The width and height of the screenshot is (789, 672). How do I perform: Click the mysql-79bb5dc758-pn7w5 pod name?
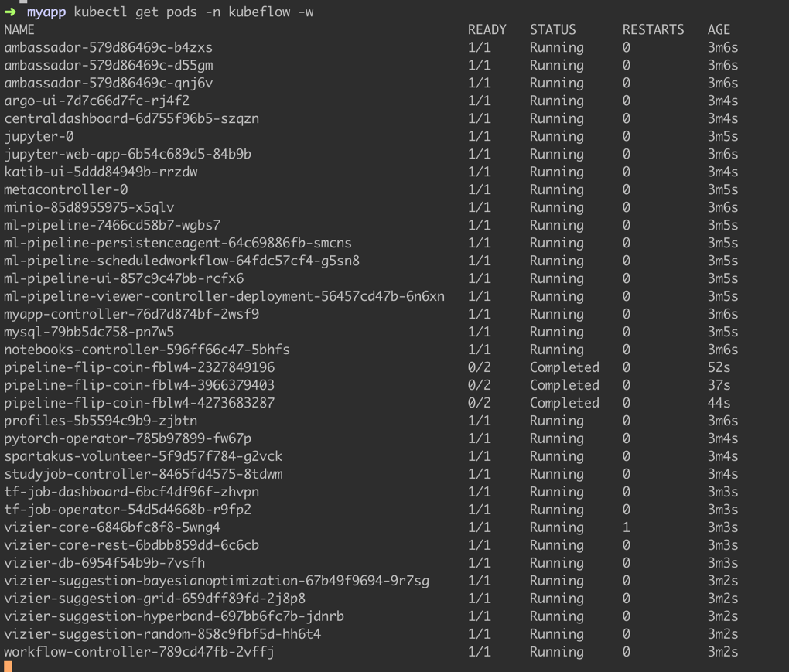pos(89,333)
